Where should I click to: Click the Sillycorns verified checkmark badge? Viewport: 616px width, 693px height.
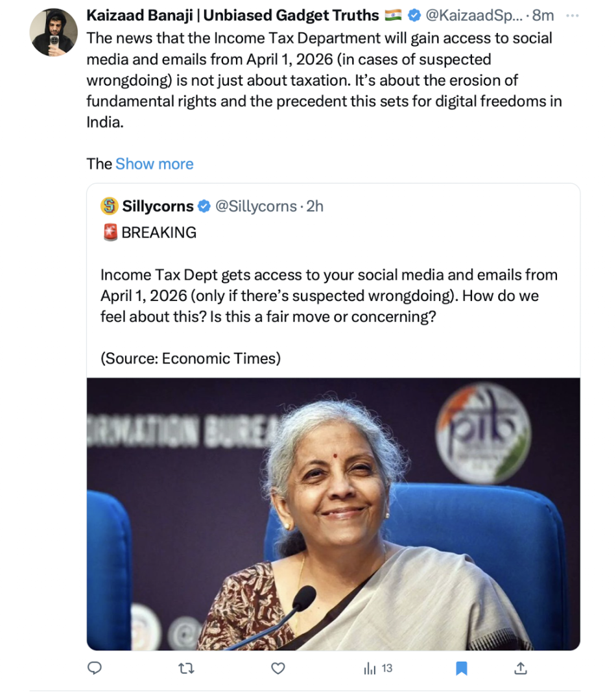click(x=204, y=206)
